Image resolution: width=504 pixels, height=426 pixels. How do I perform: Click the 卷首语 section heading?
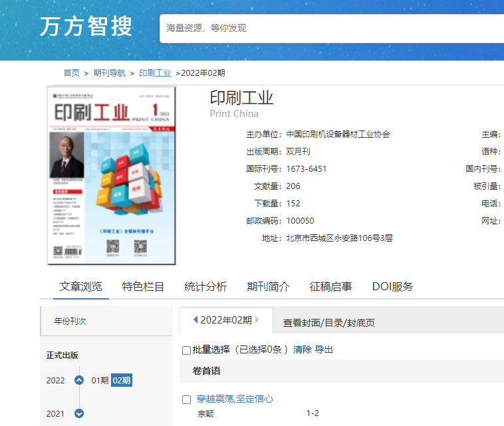pyautogui.click(x=206, y=371)
